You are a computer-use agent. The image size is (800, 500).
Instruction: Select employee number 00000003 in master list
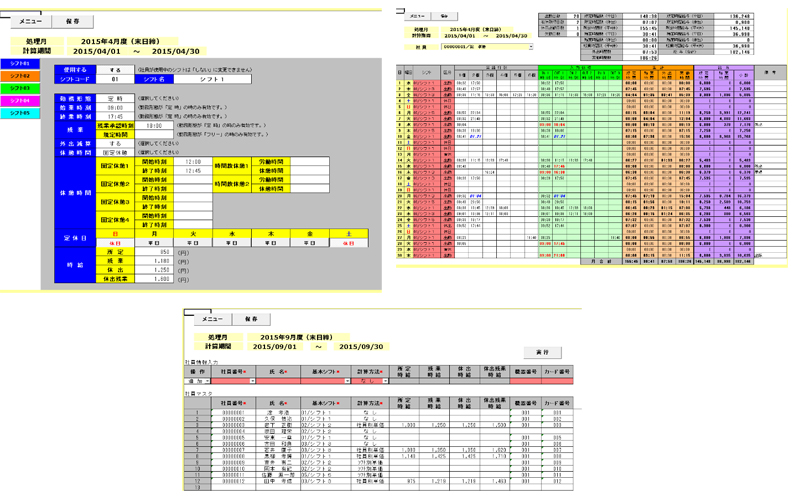233,425
